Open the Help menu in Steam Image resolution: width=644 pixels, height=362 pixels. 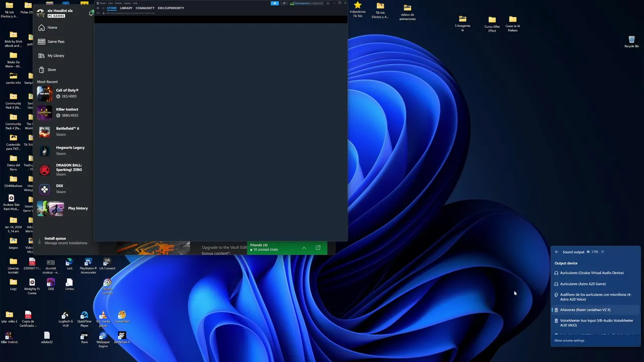click(135, 3)
